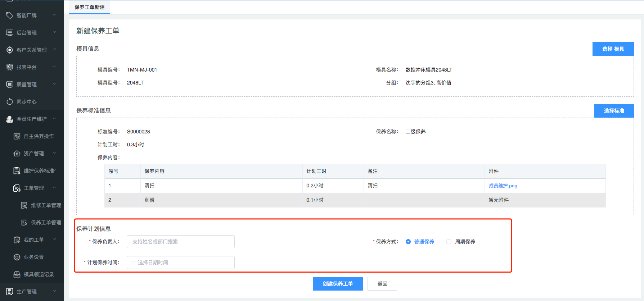
Task: Click the 模具领退记录 icon
Action: point(17,274)
